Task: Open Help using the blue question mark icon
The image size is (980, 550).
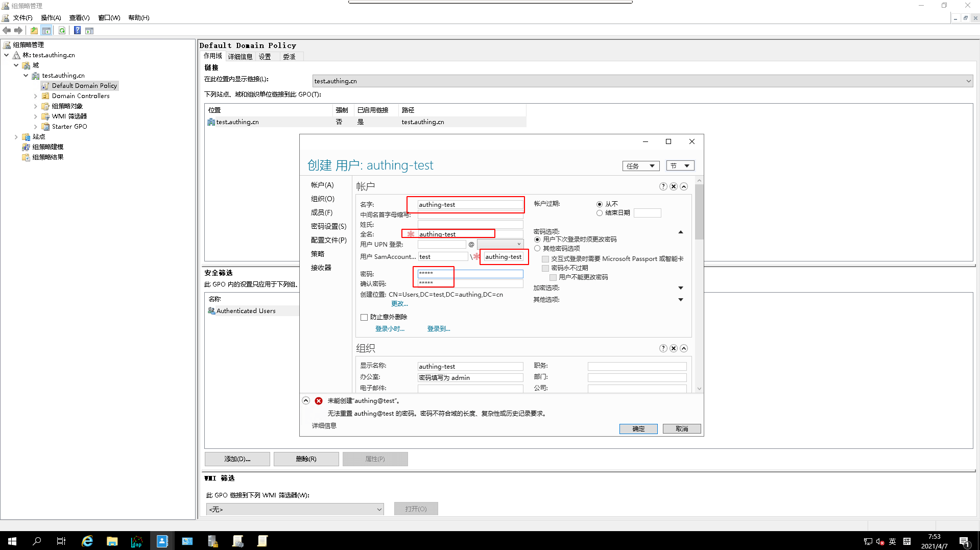Action: point(77,30)
